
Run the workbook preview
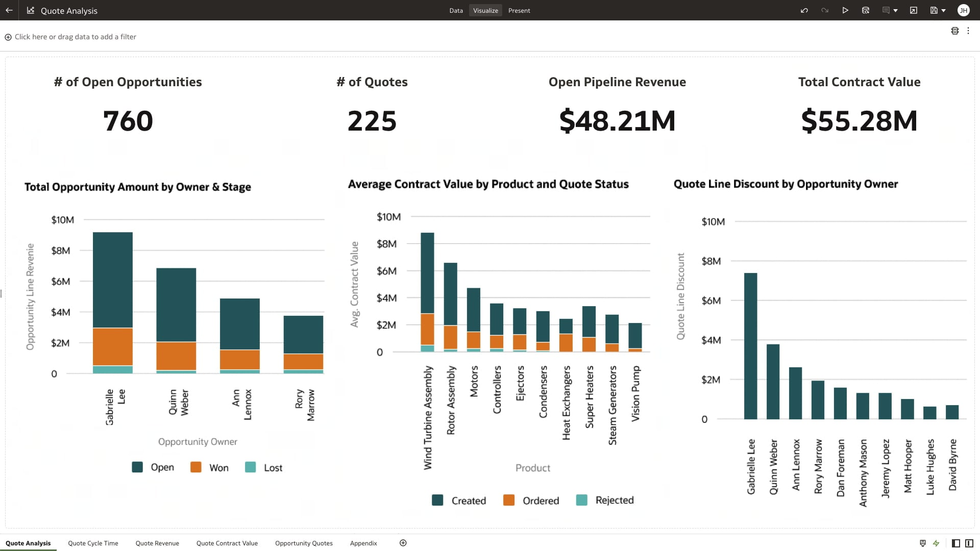click(845, 10)
